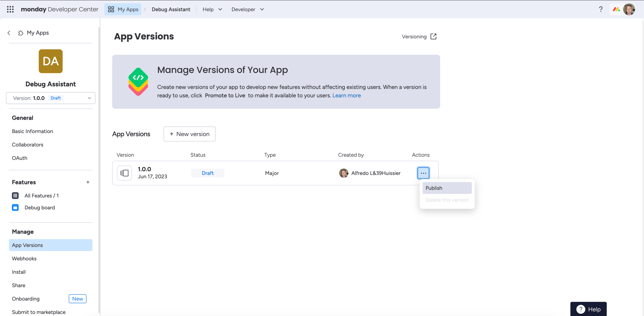Click the Draft status badge in the table

point(208,173)
